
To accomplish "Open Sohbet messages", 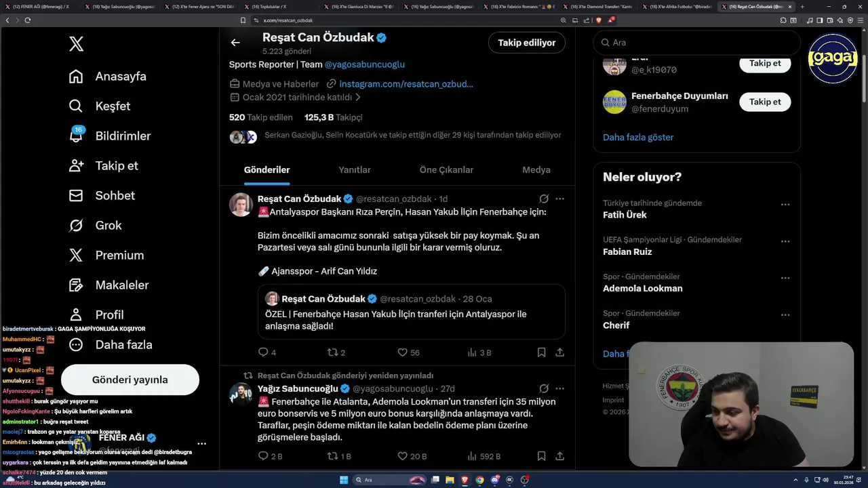I will point(102,195).
